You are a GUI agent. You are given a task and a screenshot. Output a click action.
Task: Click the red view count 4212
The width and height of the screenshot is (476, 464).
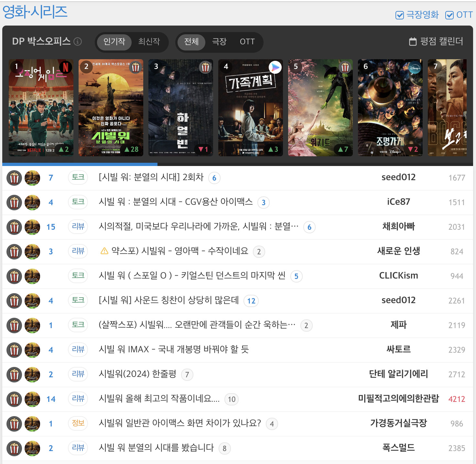[457, 399]
